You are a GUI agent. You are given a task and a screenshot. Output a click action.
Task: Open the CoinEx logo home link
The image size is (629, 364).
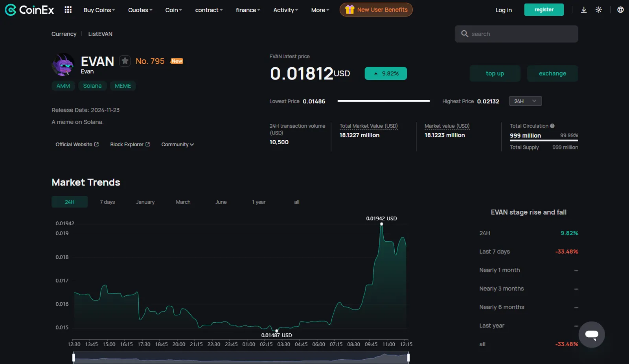click(x=29, y=10)
